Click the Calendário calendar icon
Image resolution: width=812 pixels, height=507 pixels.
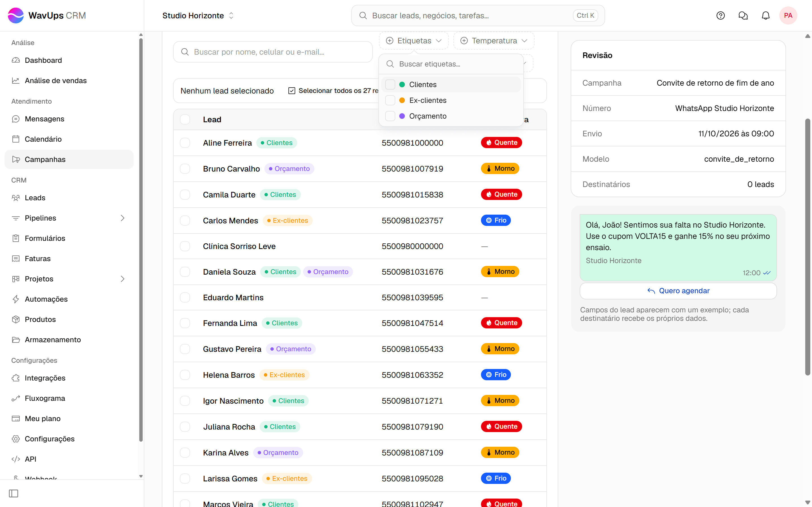pyautogui.click(x=16, y=139)
